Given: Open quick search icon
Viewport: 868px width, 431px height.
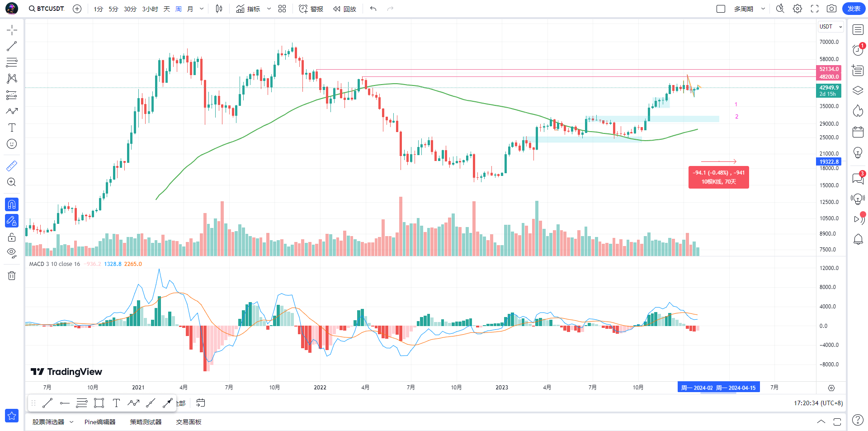Looking at the screenshot, I should [x=780, y=9].
